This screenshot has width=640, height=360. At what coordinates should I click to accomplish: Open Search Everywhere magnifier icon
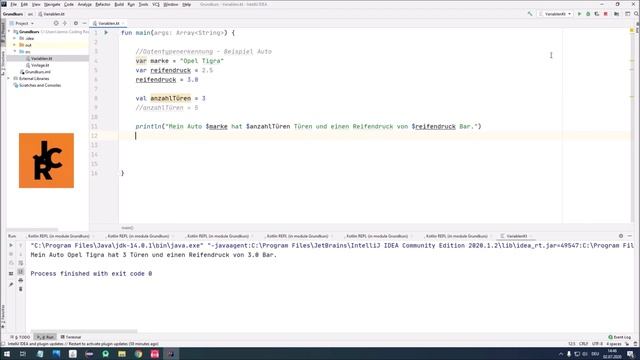(x=636, y=14)
